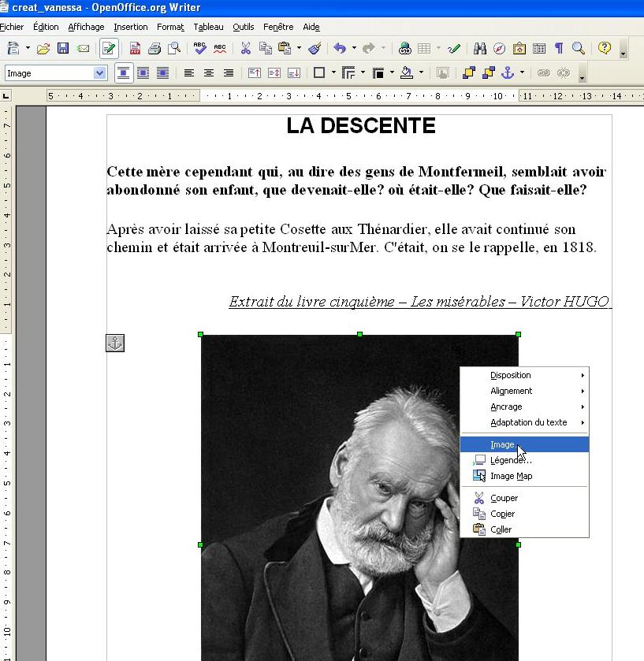Screen dimensions: 644x661
Task: Paste from clipboard using the toolbar icon
Action: [285, 49]
